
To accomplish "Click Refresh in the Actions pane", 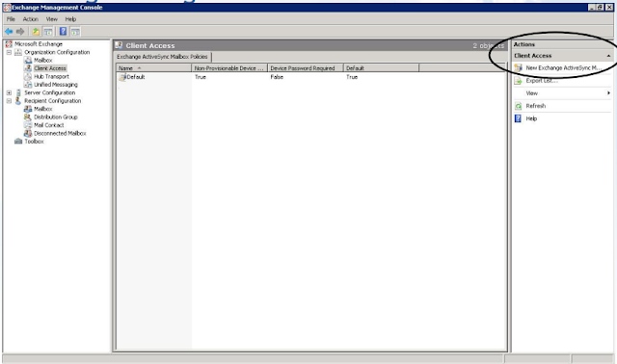I will pyautogui.click(x=536, y=106).
